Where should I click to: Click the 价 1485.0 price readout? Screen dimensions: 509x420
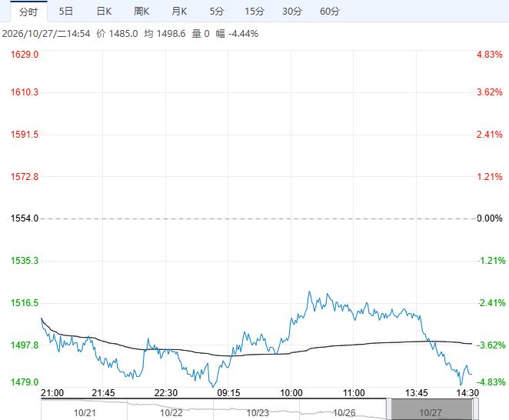[x=117, y=34]
